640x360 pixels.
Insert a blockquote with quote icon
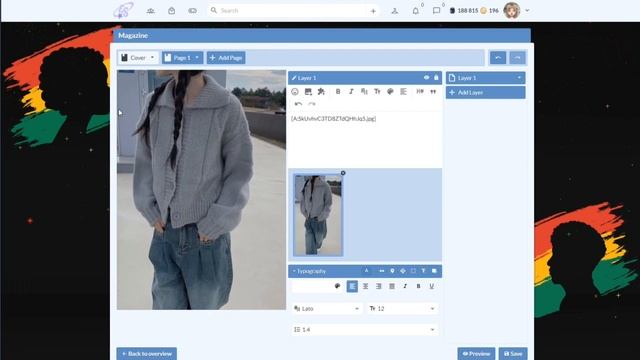tap(433, 92)
